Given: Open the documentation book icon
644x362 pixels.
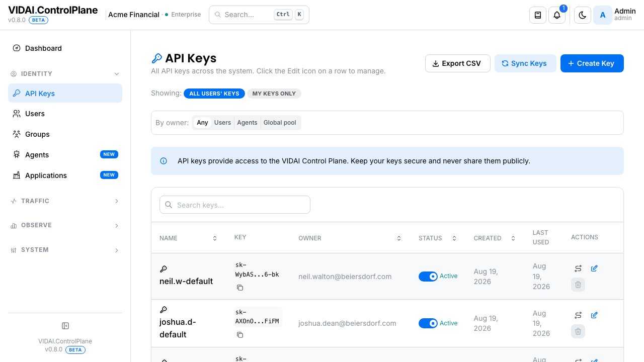Looking at the screenshot, I should 538,15.
